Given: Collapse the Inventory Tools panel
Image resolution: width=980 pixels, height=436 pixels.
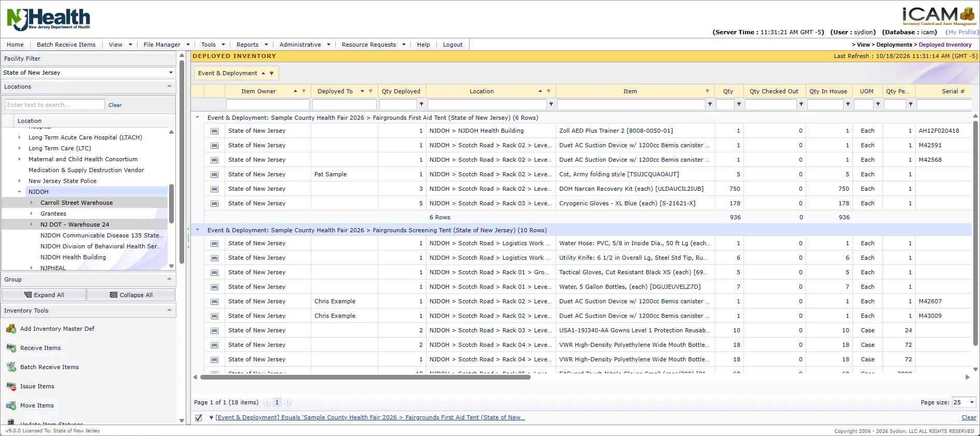Looking at the screenshot, I should [169, 310].
